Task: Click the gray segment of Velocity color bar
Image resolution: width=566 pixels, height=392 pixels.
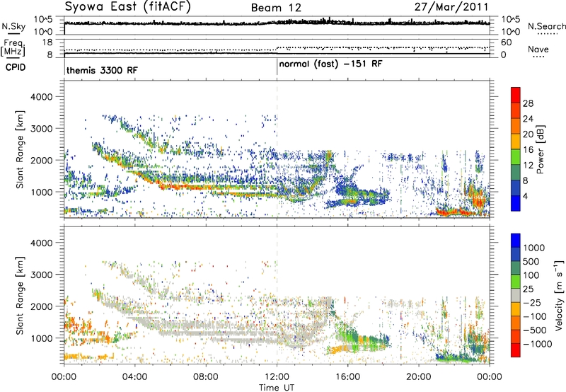Action: click(516, 296)
